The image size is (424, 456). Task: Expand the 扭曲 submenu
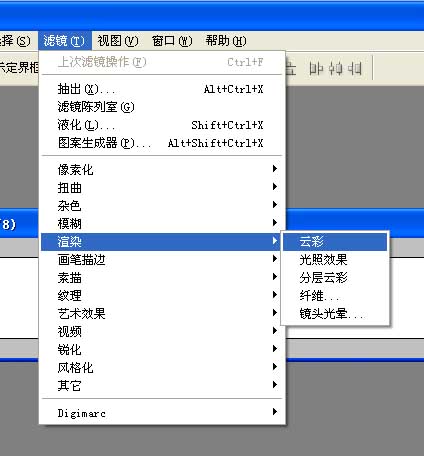(x=162, y=188)
